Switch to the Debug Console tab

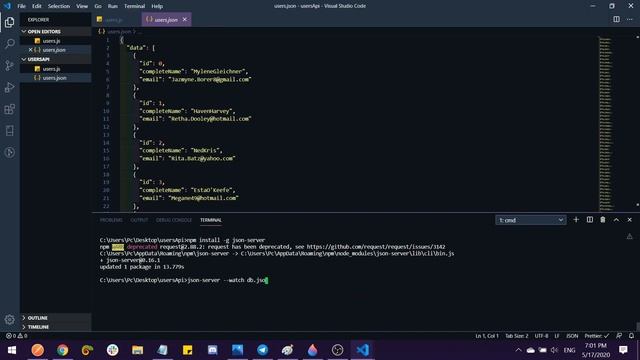(x=174, y=220)
